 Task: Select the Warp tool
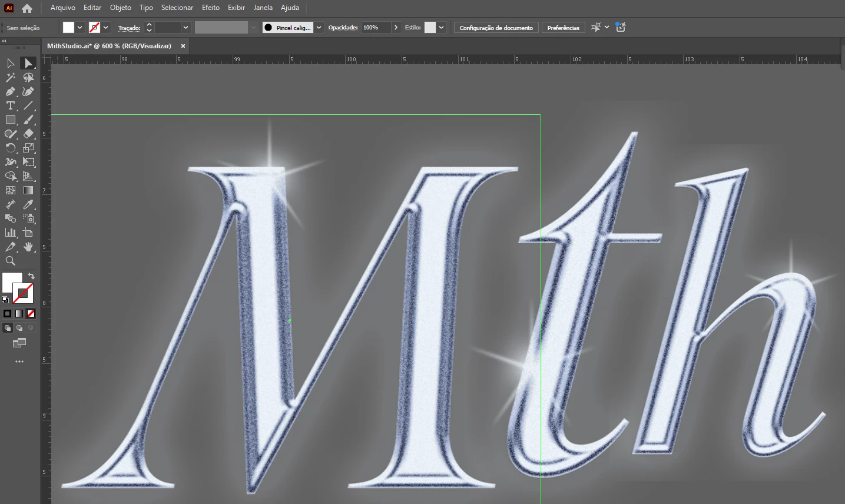(x=11, y=162)
